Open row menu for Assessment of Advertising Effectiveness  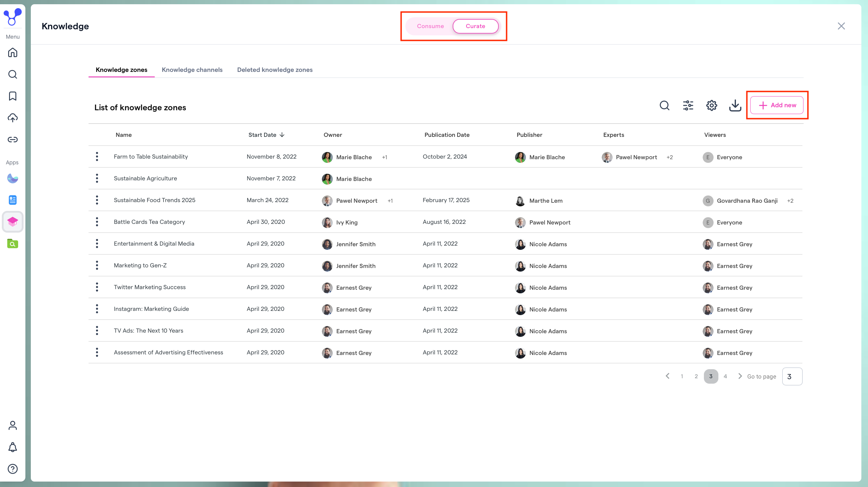(97, 352)
